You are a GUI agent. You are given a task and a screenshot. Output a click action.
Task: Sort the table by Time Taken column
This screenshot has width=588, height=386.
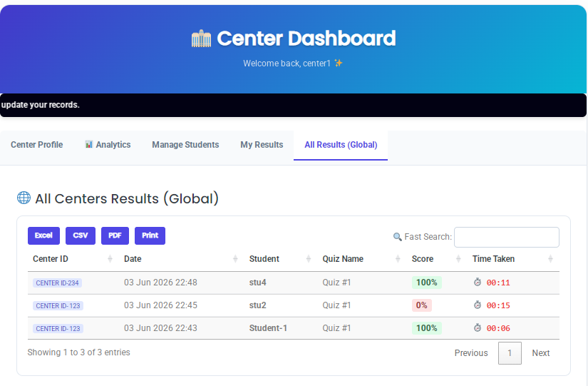(513, 259)
